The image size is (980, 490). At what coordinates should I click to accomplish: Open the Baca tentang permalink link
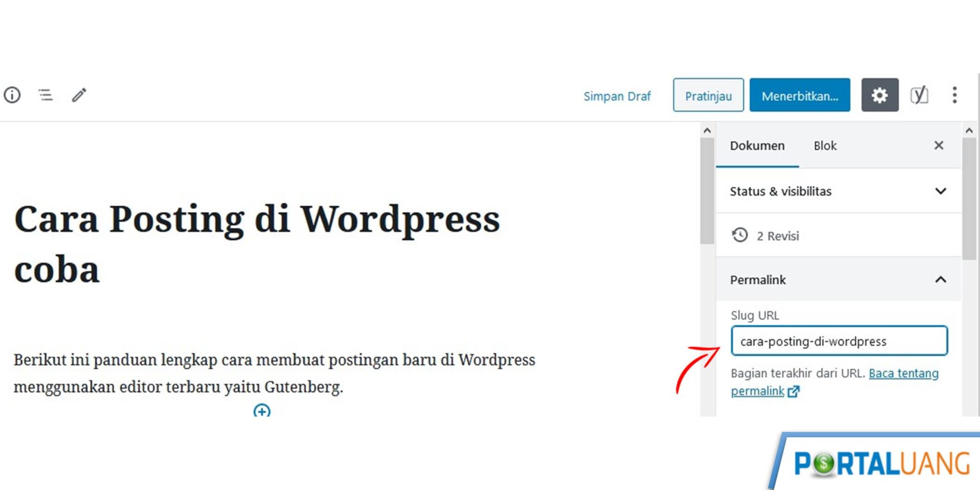835,382
